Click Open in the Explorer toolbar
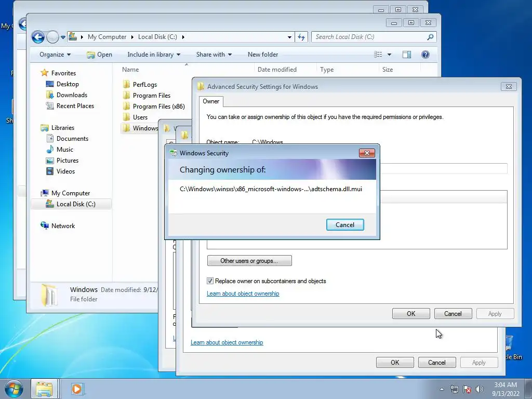Screen dimensions: 532x399 [x=99, y=55]
